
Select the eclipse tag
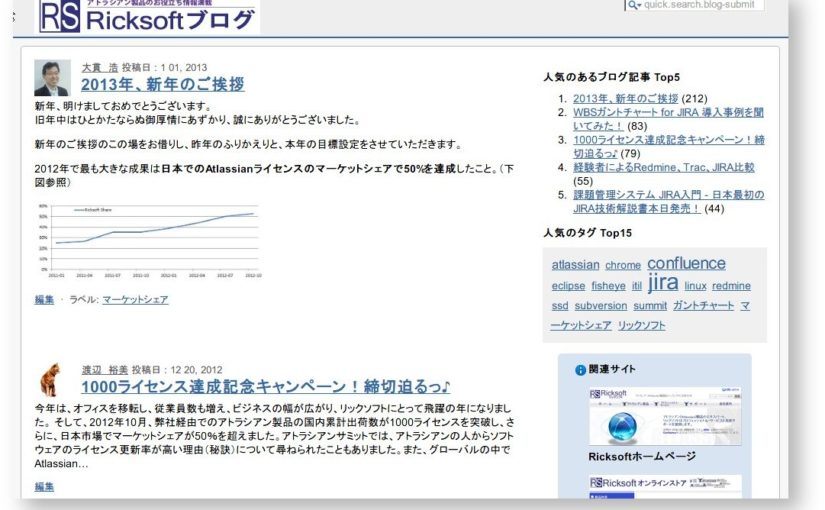(x=568, y=286)
